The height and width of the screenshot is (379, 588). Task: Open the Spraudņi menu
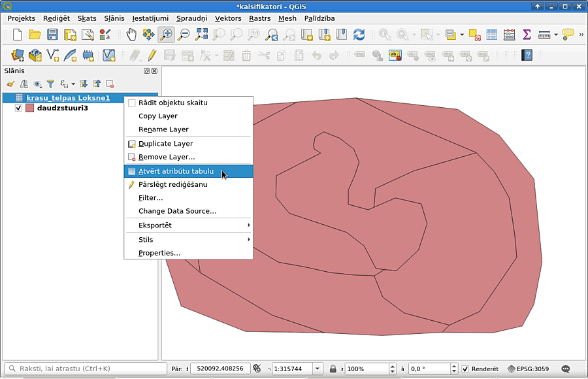(191, 18)
